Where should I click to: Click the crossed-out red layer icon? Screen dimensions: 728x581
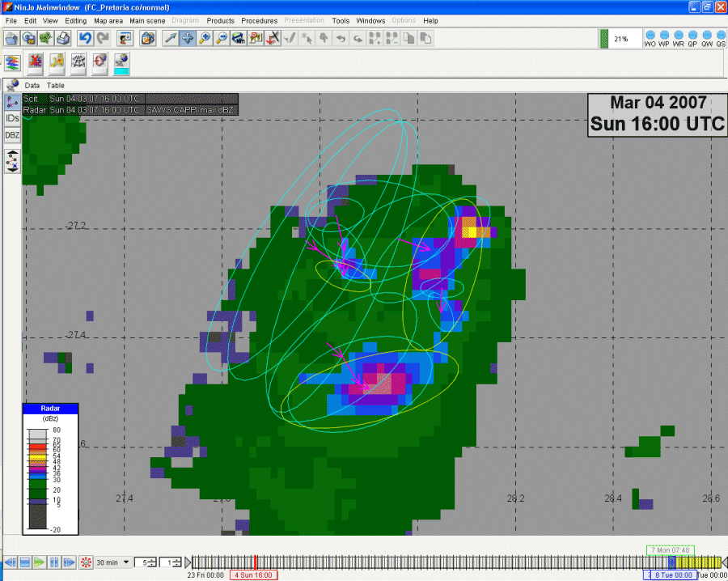pyautogui.click(x=36, y=64)
